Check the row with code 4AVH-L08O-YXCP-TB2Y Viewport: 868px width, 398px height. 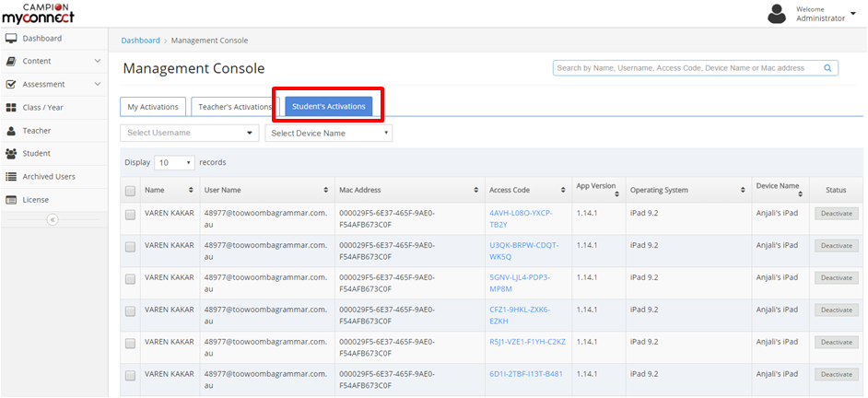(x=130, y=216)
